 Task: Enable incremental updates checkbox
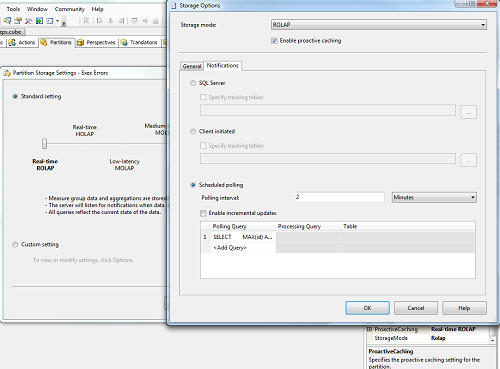[x=203, y=213]
